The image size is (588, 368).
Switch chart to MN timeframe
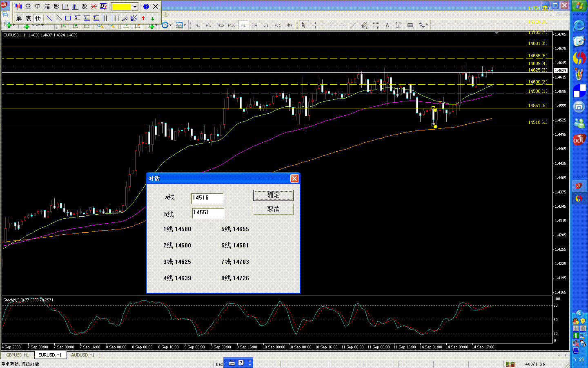pyautogui.click(x=289, y=25)
